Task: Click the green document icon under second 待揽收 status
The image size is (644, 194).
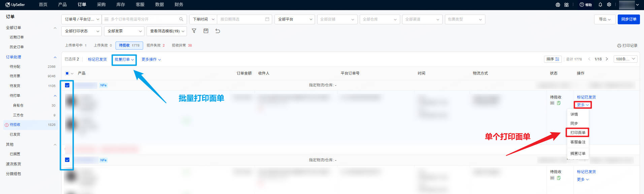Action: click(x=559, y=178)
